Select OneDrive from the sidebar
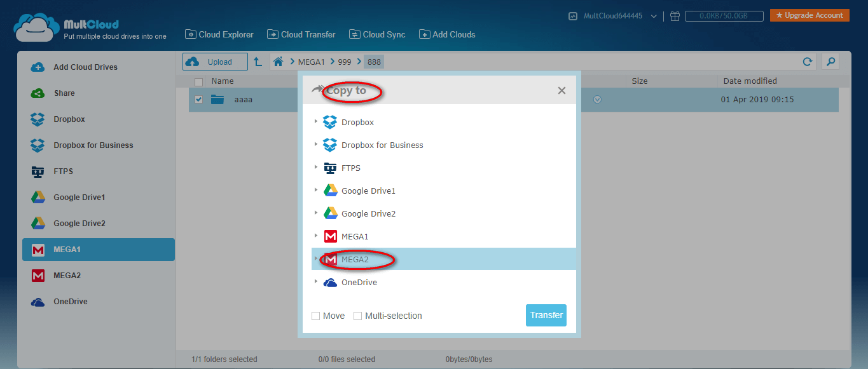This screenshot has height=369, width=868. point(70,301)
